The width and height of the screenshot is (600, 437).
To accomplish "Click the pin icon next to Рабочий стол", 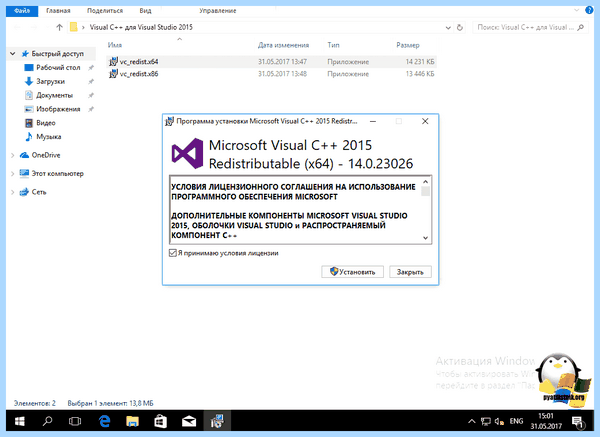I will [91, 68].
